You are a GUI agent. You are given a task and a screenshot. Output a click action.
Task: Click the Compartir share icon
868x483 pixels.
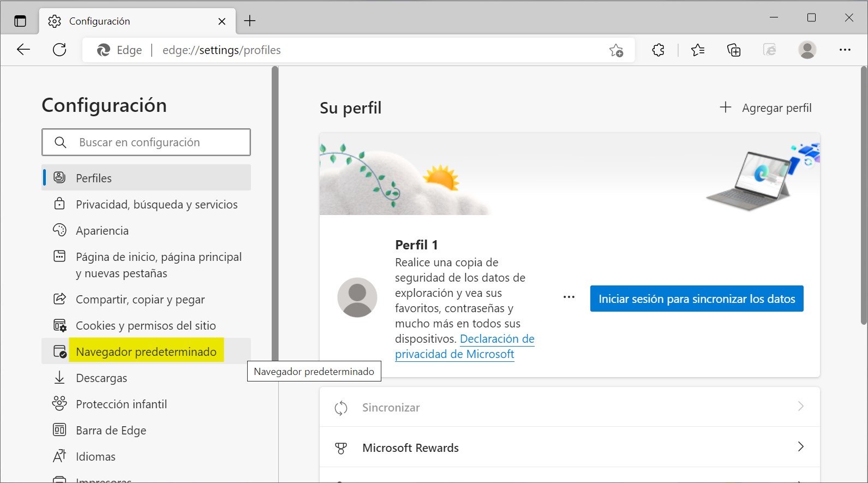coord(59,299)
